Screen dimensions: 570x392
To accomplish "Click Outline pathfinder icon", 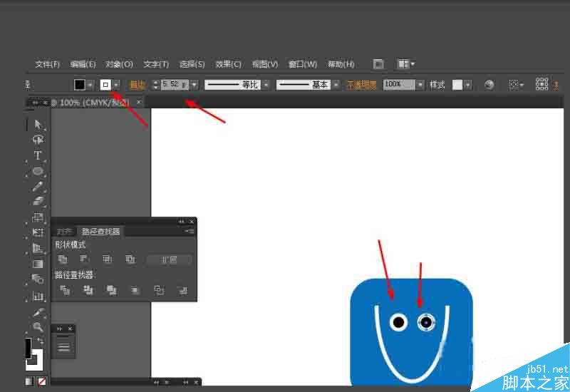I will tap(159, 290).
